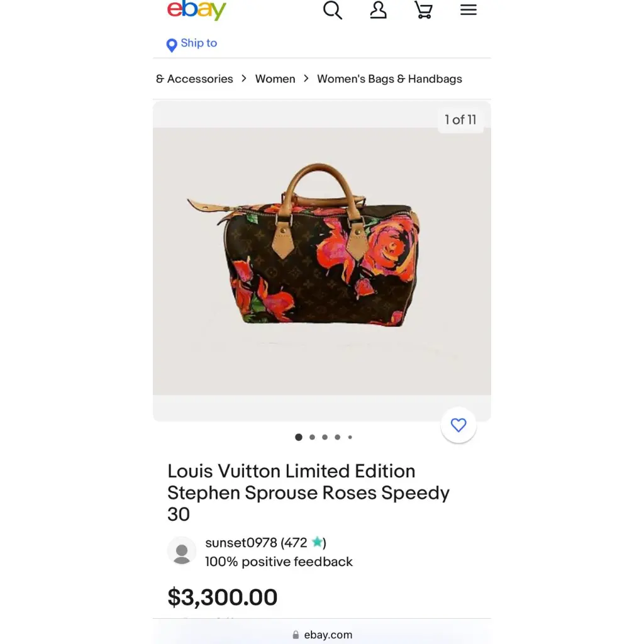Select the second image carousel dot

tap(312, 437)
